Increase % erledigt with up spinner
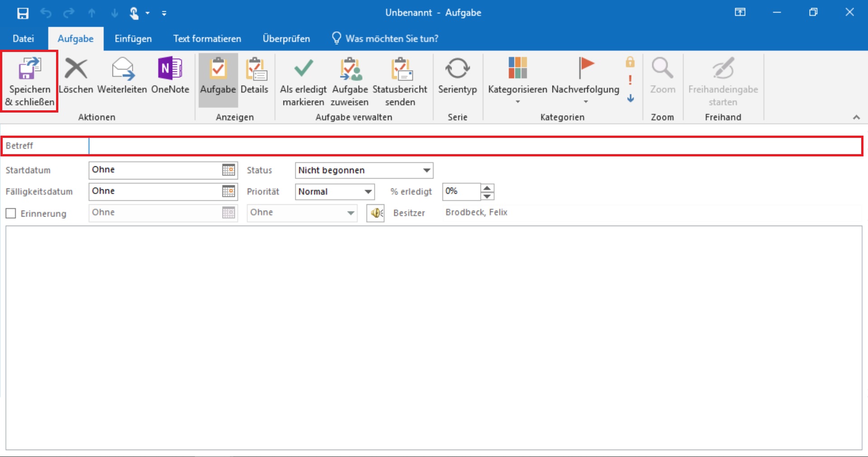Image resolution: width=868 pixels, height=457 pixels. pyautogui.click(x=487, y=188)
